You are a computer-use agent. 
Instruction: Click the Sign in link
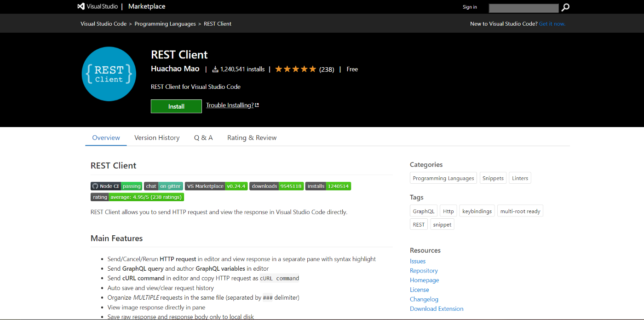coord(470,7)
